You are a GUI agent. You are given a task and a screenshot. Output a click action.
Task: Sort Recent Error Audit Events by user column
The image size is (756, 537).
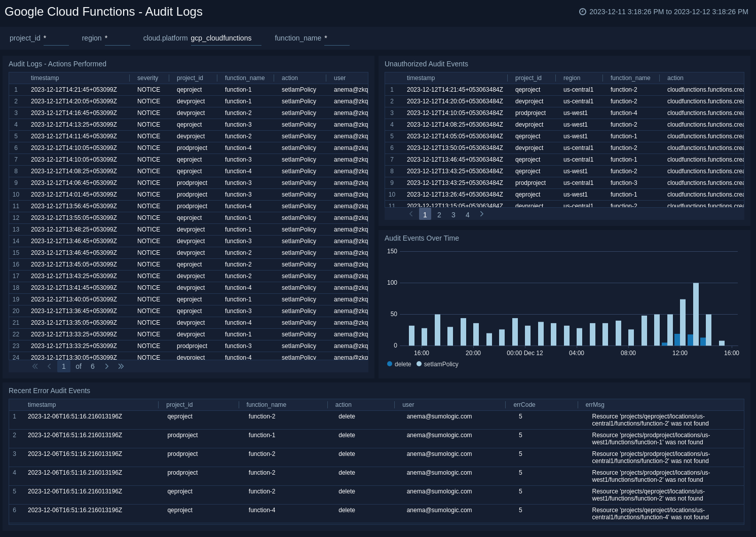click(408, 405)
